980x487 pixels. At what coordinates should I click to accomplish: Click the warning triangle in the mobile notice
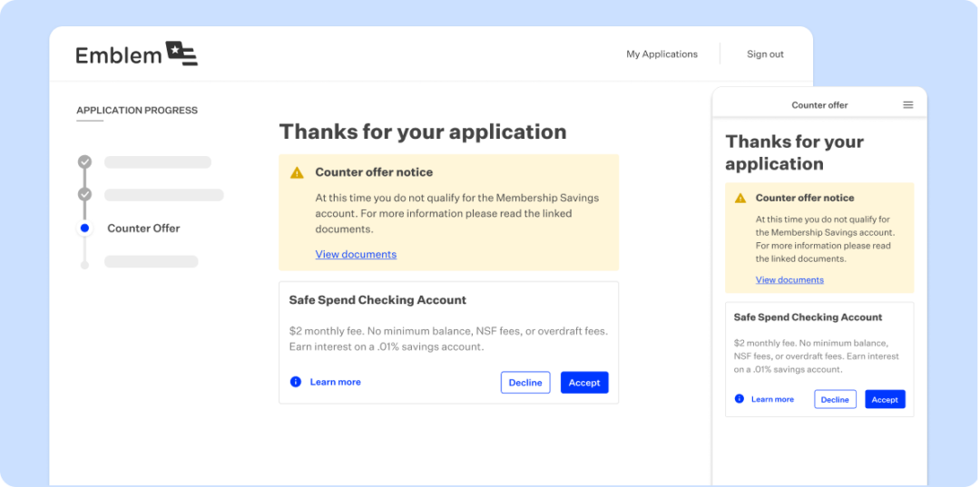pyautogui.click(x=740, y=198)
